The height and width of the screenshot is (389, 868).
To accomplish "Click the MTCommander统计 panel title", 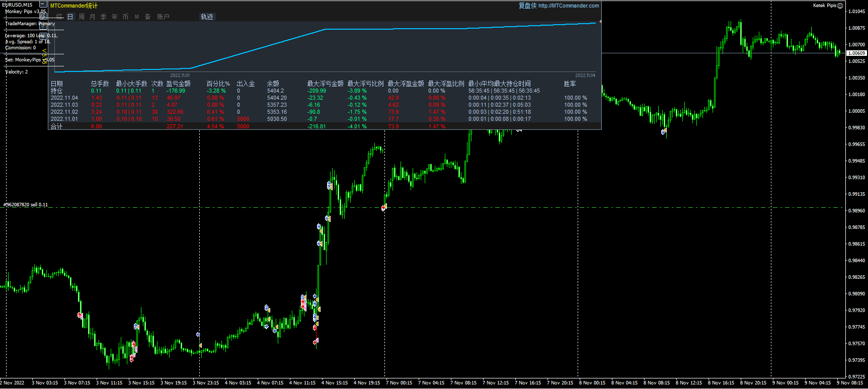I will coord(74,6).
